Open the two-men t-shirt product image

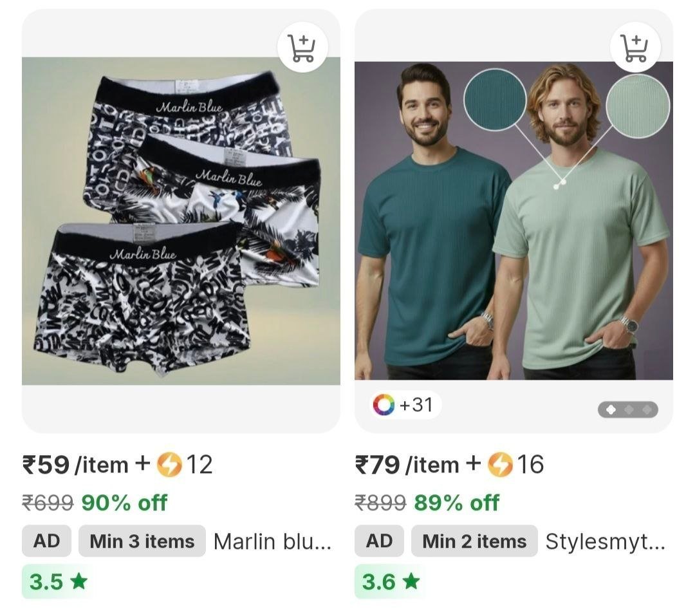(514, 221)
